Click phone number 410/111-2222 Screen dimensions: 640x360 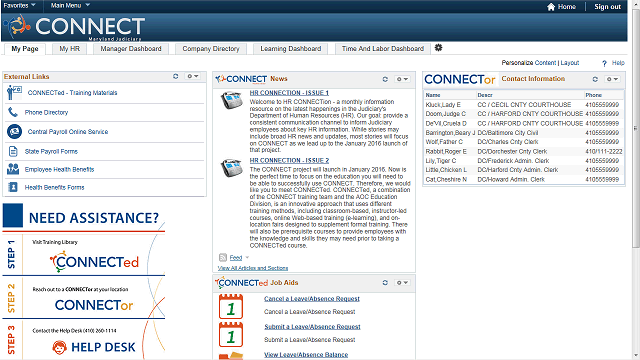[604, 151]
